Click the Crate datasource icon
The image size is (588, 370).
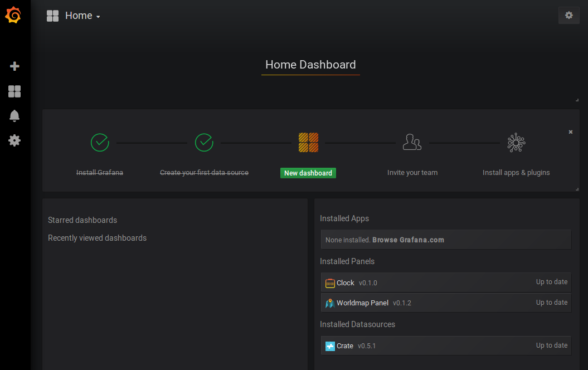pos(330,346)
